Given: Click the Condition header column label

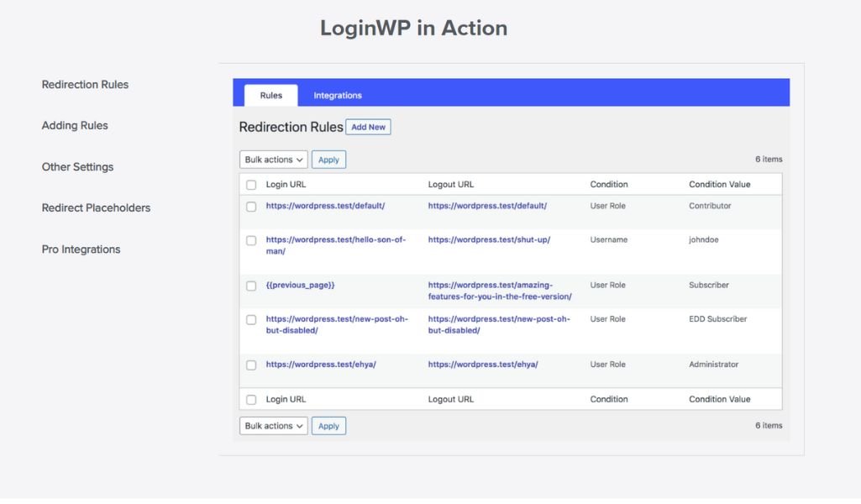Looking at the screenshot, I should 608,185.
